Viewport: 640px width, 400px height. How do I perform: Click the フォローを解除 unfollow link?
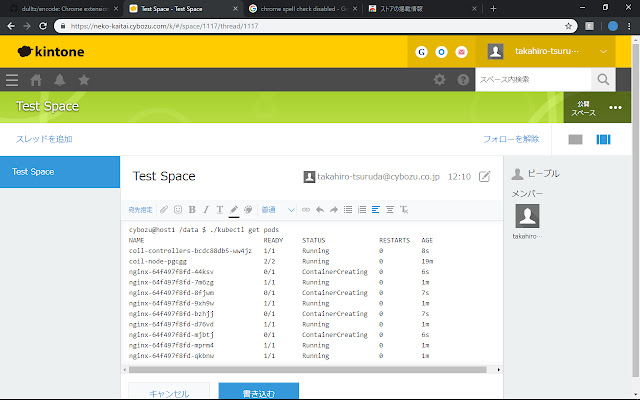coord(511,139)
